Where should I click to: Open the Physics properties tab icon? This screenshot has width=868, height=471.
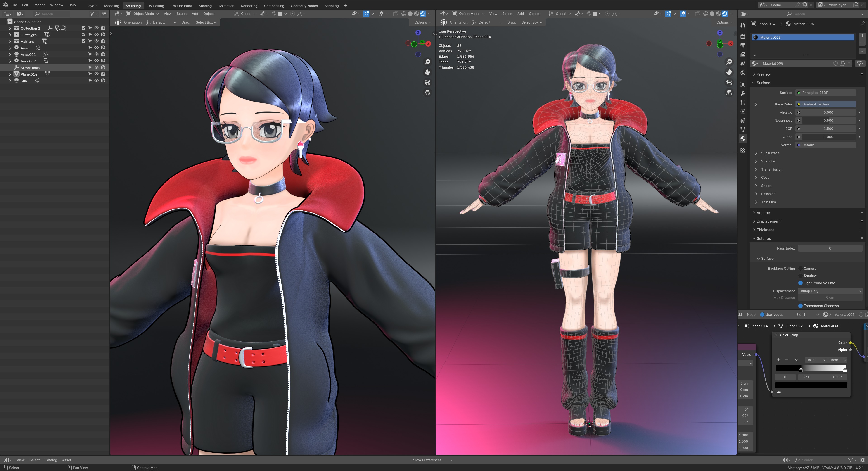(x=743, y=112)
